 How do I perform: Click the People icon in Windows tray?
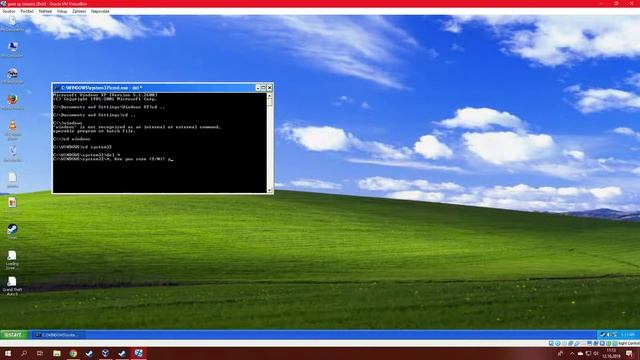560,353
